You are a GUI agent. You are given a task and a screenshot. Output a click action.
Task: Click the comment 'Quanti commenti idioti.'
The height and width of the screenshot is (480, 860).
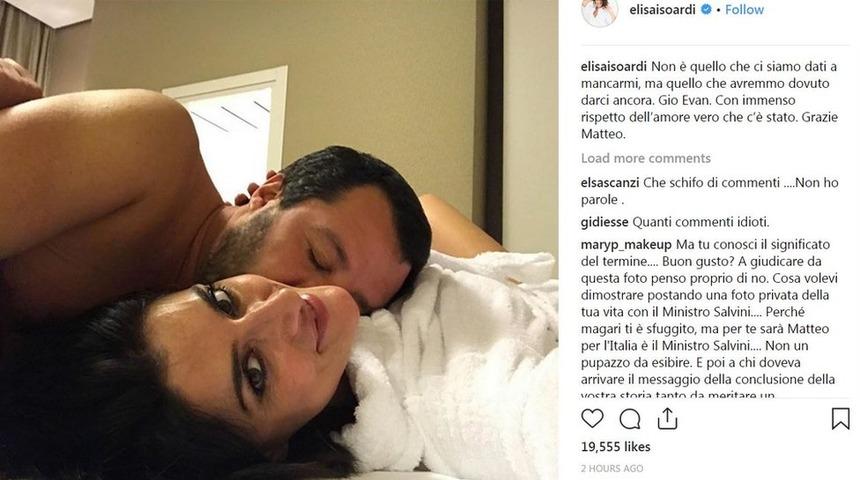point(701,222)
